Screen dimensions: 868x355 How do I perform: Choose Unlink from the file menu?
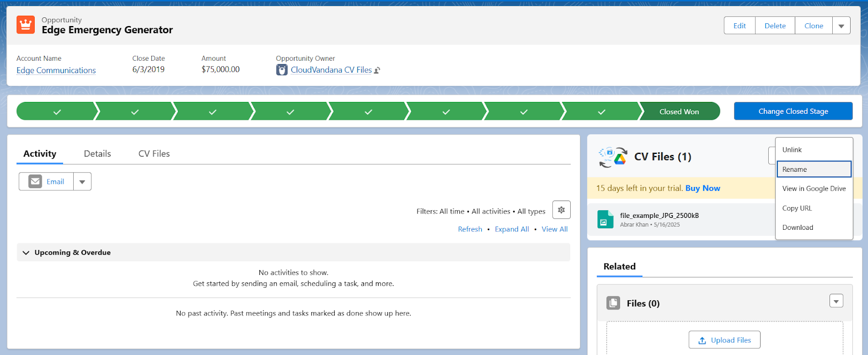[x=814, y=150]
